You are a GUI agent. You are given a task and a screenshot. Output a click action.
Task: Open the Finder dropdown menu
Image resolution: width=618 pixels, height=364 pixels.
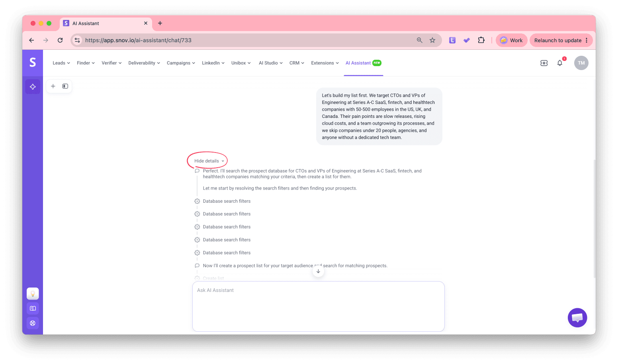coord(86,63)
